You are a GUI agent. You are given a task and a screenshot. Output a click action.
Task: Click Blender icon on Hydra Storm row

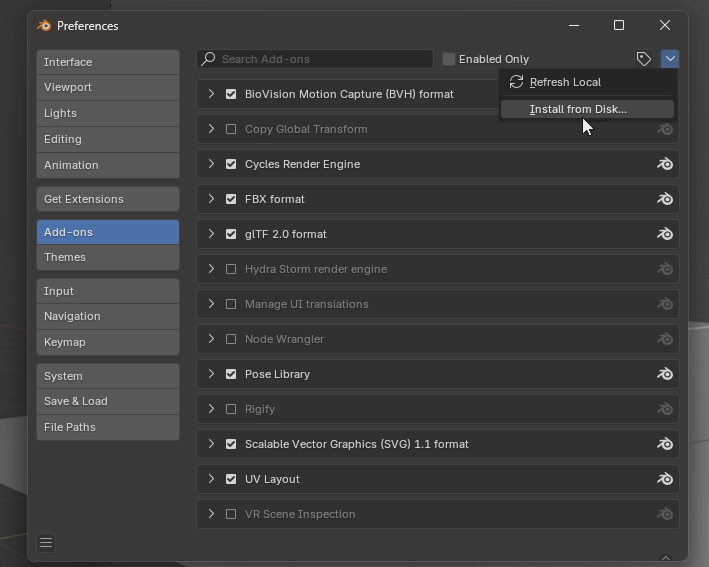tap(665, 269)
